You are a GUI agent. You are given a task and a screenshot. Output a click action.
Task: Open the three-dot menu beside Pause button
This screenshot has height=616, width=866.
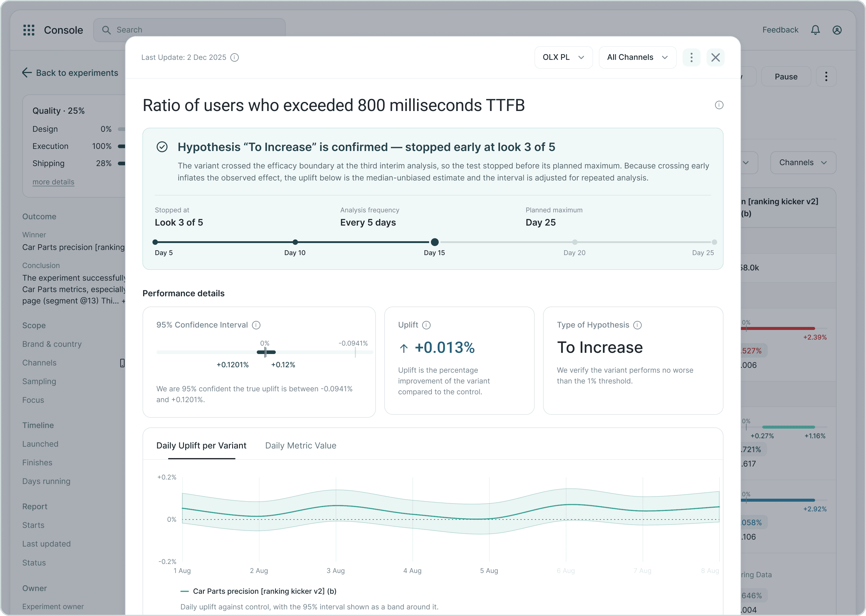[826, 77]
